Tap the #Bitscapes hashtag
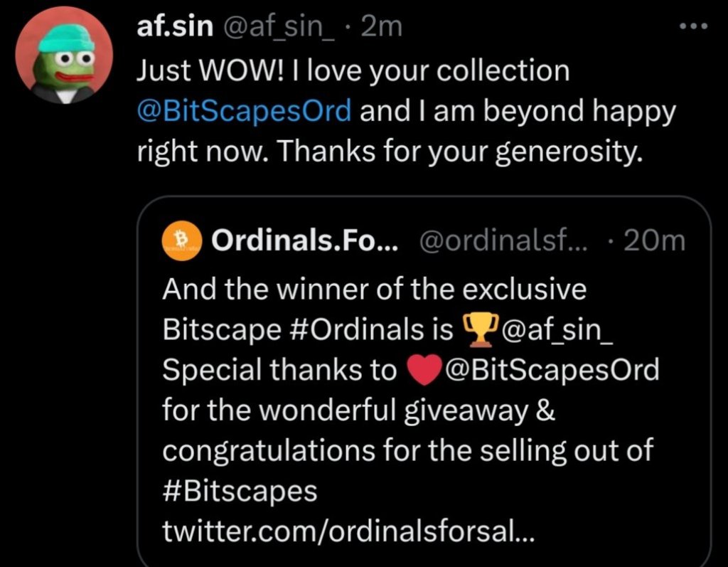Viewport: 728px width, 567px height. [x=240, y=492]
